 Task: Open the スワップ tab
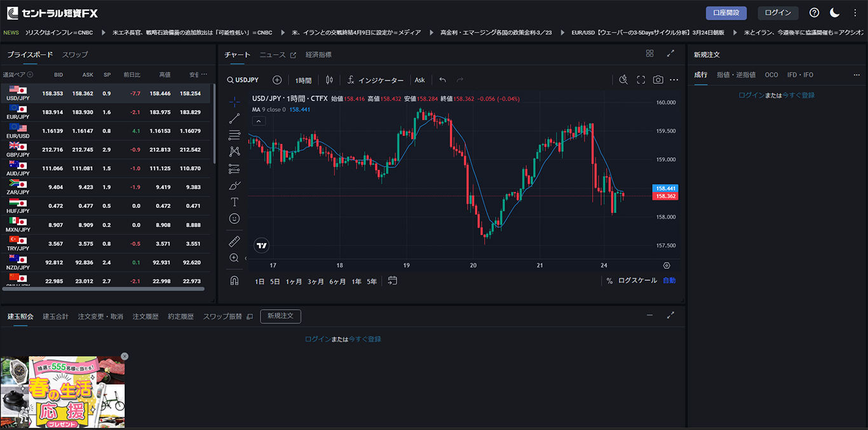(75, 55)
